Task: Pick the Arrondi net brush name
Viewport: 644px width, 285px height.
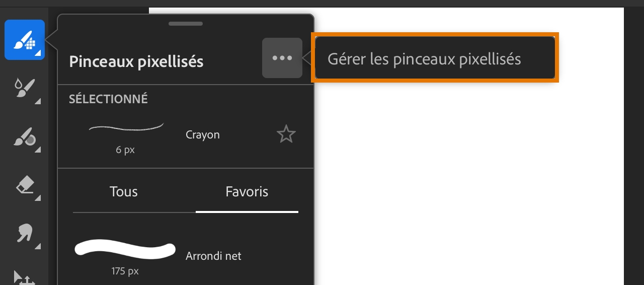Action: (x=213, y=256)
